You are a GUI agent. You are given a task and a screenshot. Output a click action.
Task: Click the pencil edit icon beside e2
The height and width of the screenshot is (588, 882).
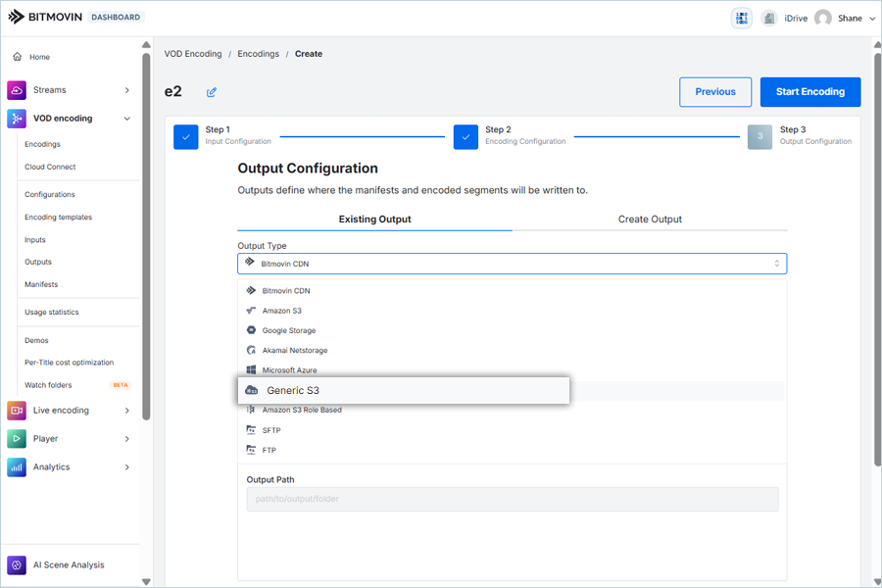point(212,92)
